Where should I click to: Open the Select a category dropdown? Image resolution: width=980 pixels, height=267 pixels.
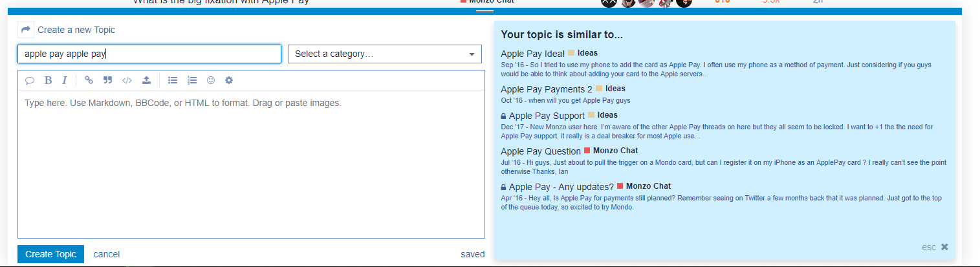click(385, 54)
